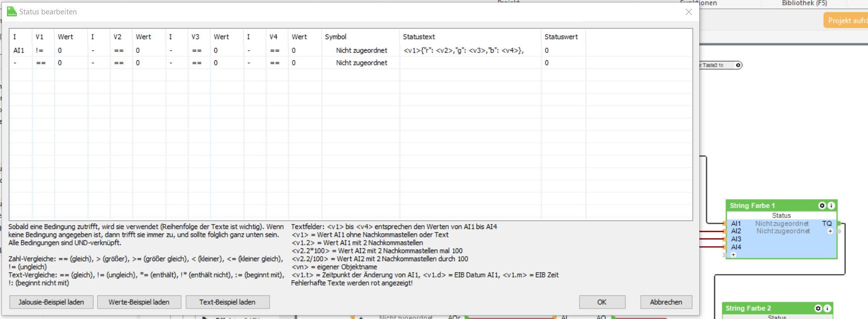Select AI1 input on String Farbe 1
The height and width of the screenshot is (319, 868).
736,224
